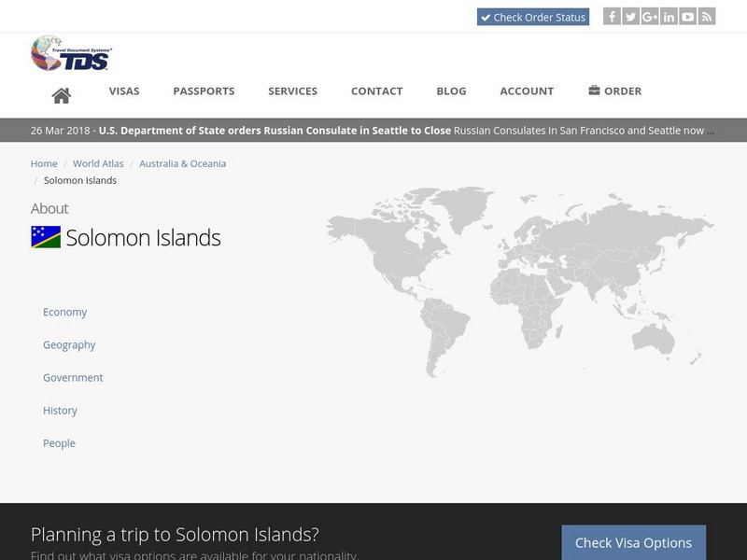Screen dimensions: 747x560
Task: Open the Facebook page via its icon
Action: (612, 16)
